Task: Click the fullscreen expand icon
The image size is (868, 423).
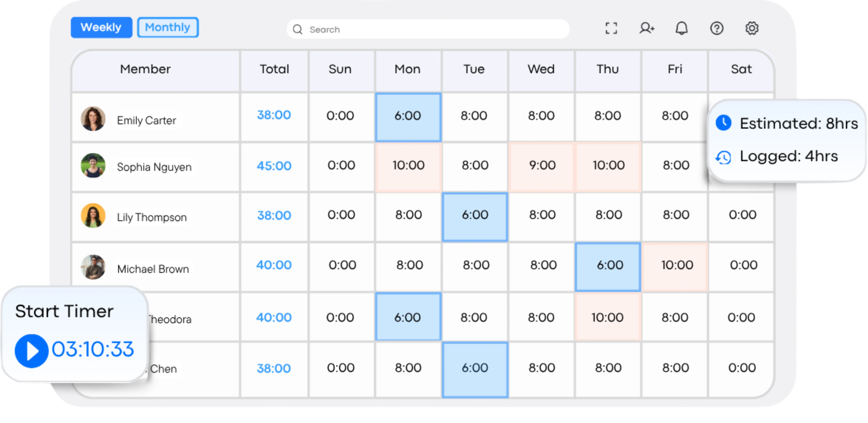Action: [611, 28]
